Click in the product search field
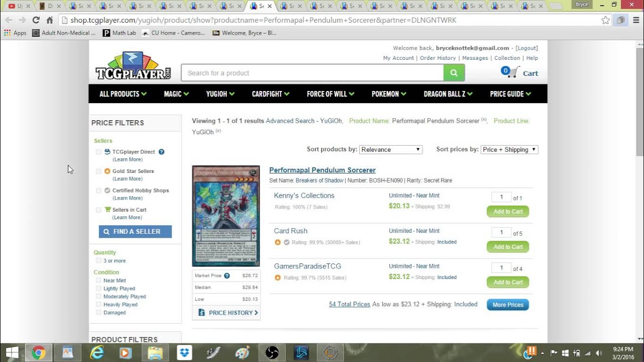Image resolution: width=644 pixels, height=362 pixels. click(x=312, y=73)
